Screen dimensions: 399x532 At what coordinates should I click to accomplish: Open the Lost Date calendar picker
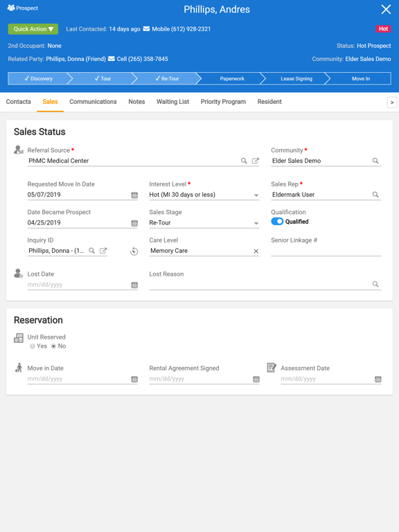click(134, 285)
